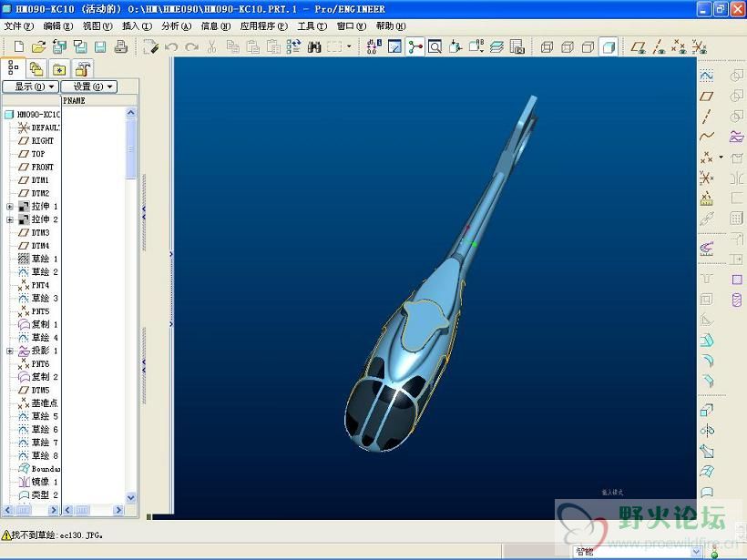Click the Regenerate model icon
Screen dimensions: 747x560
(x=293, y=46)
